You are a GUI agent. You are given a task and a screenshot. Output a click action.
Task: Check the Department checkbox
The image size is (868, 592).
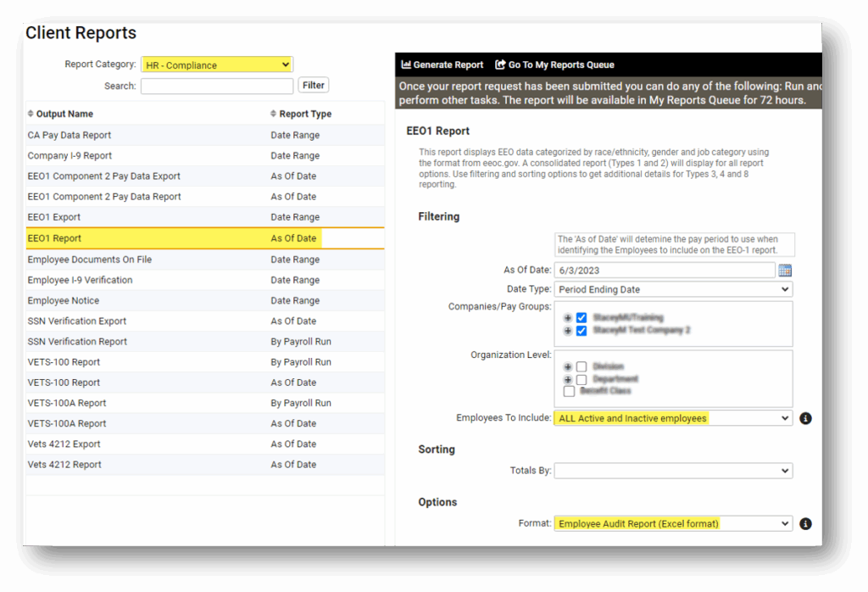581,379
